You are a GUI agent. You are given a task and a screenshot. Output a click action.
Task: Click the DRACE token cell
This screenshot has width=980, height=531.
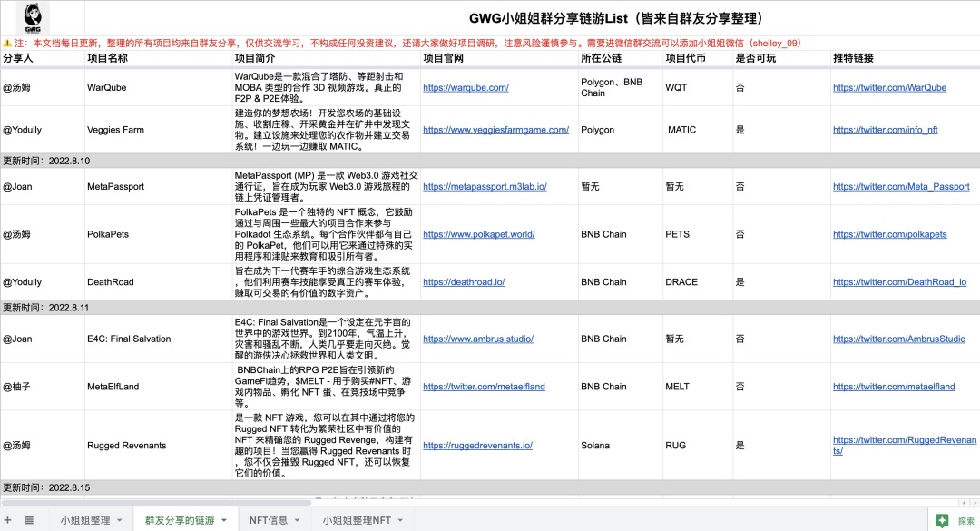(698, 282)
